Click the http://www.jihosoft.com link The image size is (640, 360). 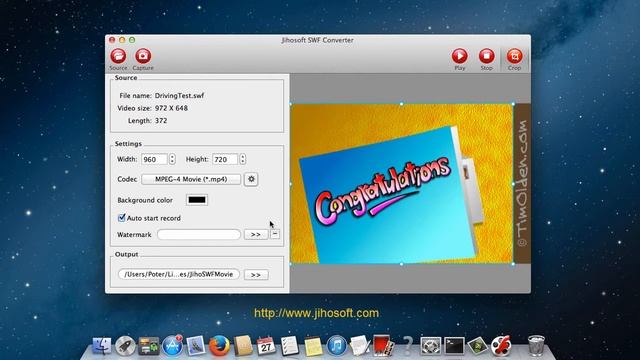316,313
